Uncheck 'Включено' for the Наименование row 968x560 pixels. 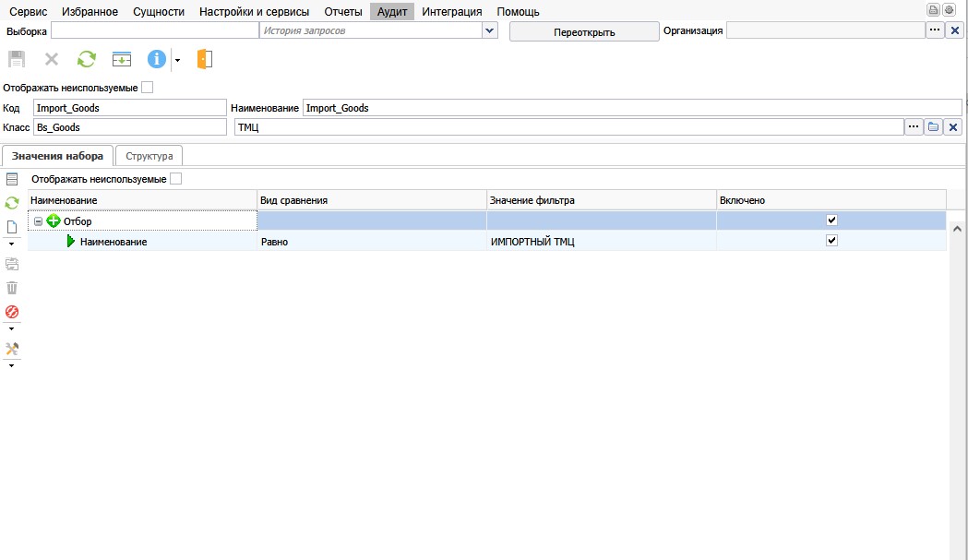[831, 241]
